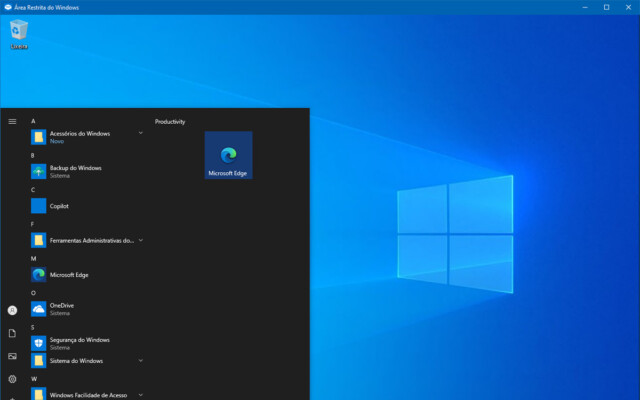
Task: Jump to letter A section header
Action: point(33,121)
